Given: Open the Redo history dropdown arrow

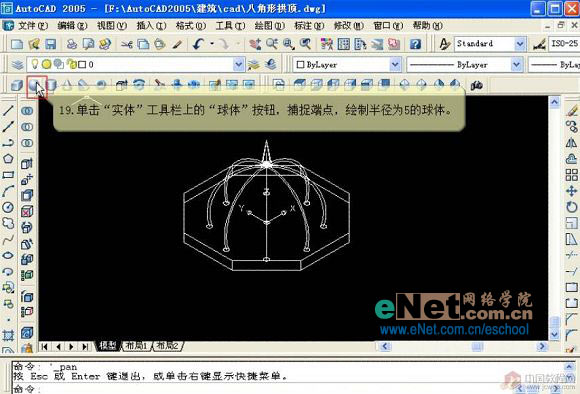Looking at the screenshot, I should (x=237, y=44).
